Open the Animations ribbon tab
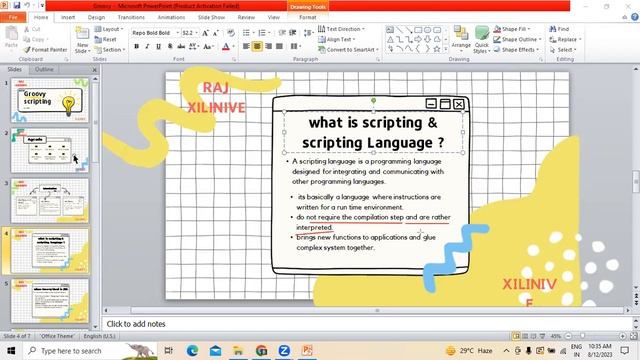 point(171,17)
